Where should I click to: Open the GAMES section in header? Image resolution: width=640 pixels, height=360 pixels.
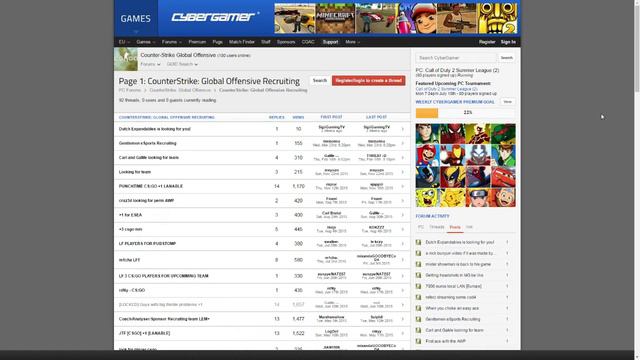136,18
